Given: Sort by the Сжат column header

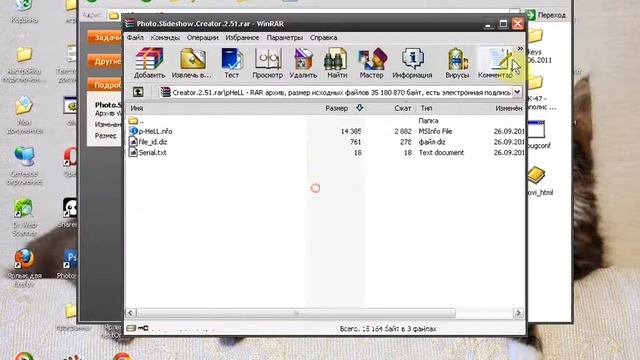Looking at the screenshot, I should [x=402, y=108].
